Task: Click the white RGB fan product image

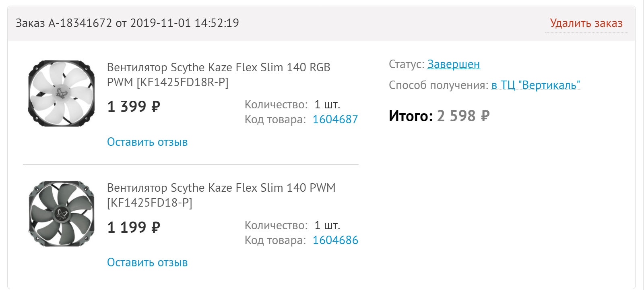Action: point(62,93)
